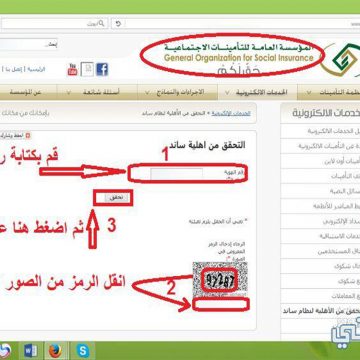Click the document icon beside Facebook
The height and width of the screenshot is (360, 360).
coord(87,70)
